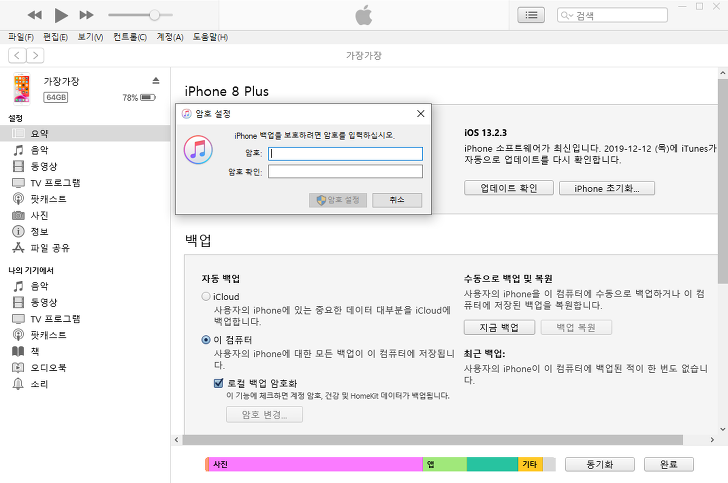Close the 암호 설정 dialog
The image size is (728, 483).
[421, 114]
